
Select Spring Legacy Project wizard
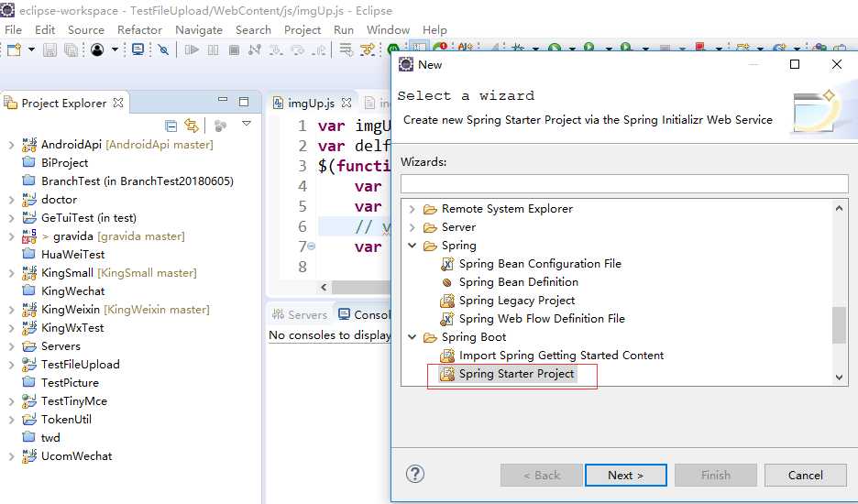point(508,301)
